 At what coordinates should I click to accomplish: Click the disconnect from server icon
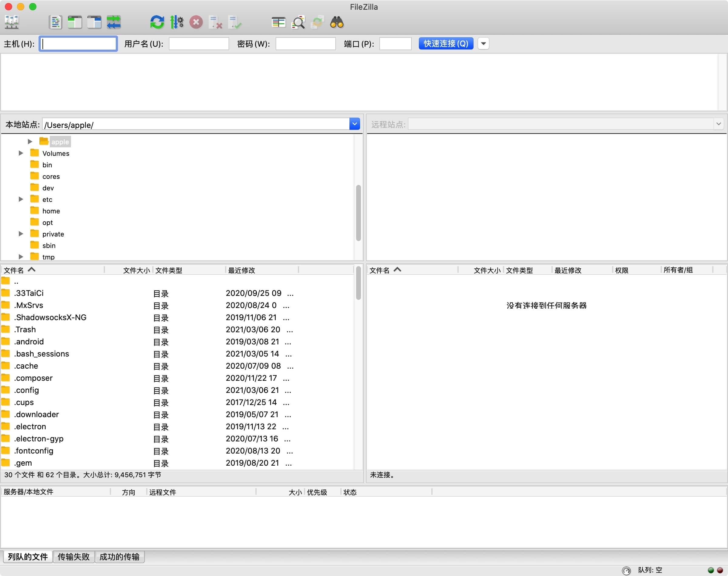click(215, 22)
